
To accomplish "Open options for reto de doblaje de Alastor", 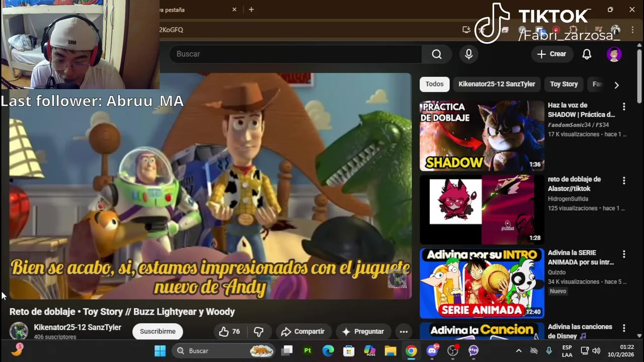I will pos(624,180).
